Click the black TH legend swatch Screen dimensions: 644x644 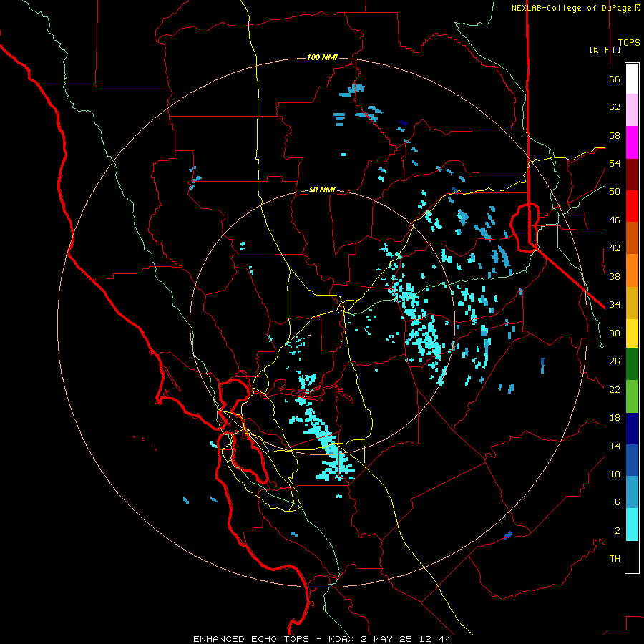tap(632, 557)
